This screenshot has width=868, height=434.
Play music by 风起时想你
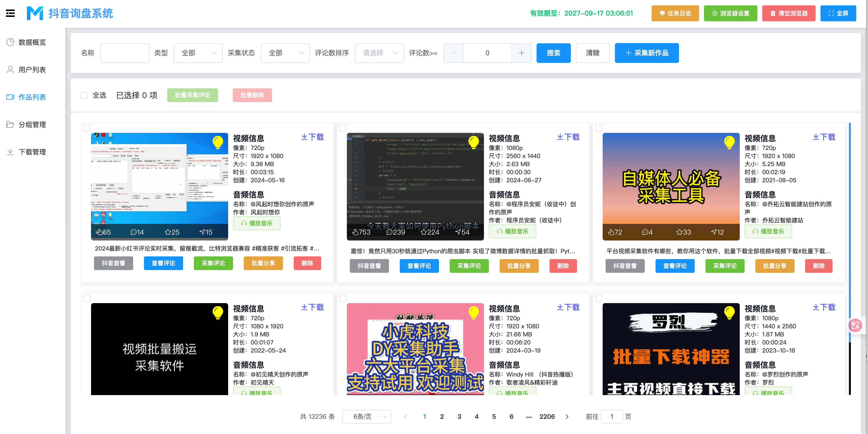point(257,223)
